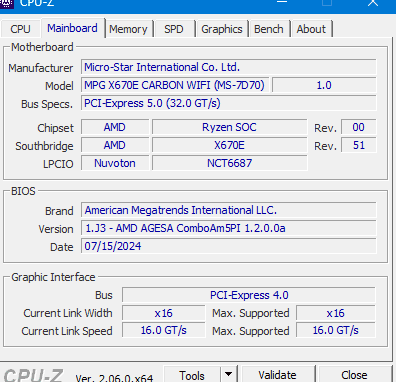Click the LPCIO label
The width and height of the screenshot is (396, 382).
point(58,164)
